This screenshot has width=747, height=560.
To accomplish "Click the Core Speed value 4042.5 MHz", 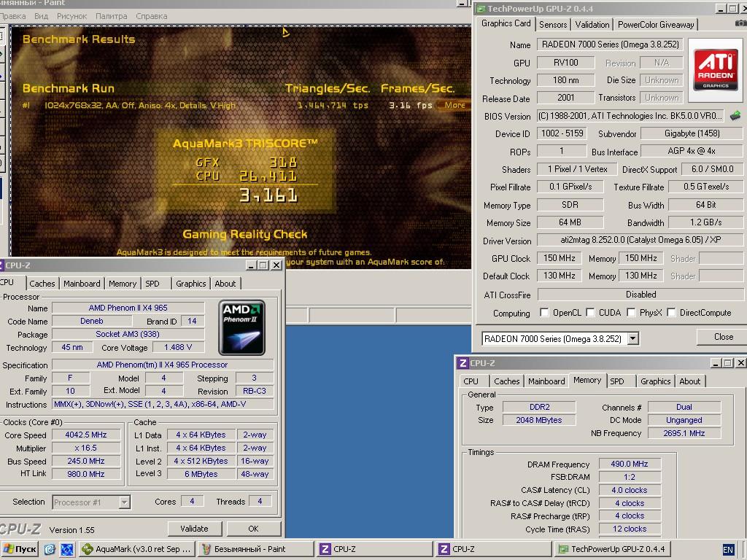I will pos(86,435).
